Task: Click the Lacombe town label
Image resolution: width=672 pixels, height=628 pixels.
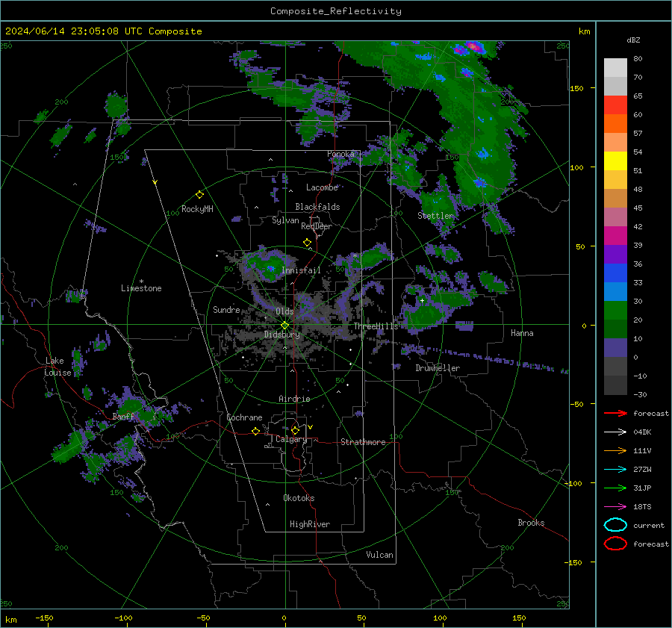Action: 322,187
